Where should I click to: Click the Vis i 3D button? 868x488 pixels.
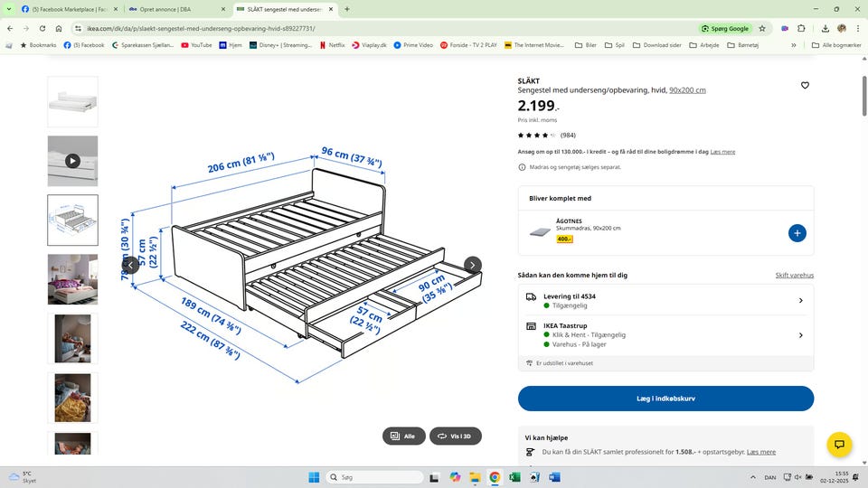[456, 436]
